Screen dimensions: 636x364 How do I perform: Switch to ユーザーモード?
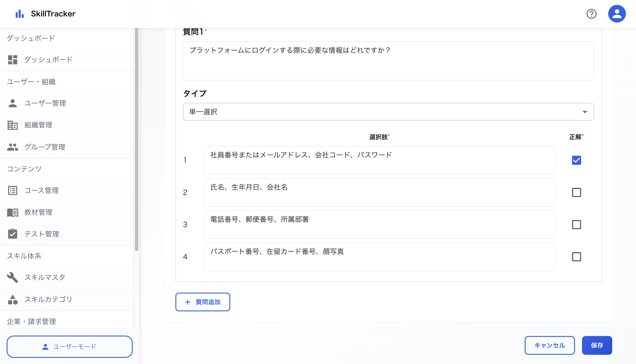(x=69, y=347)
